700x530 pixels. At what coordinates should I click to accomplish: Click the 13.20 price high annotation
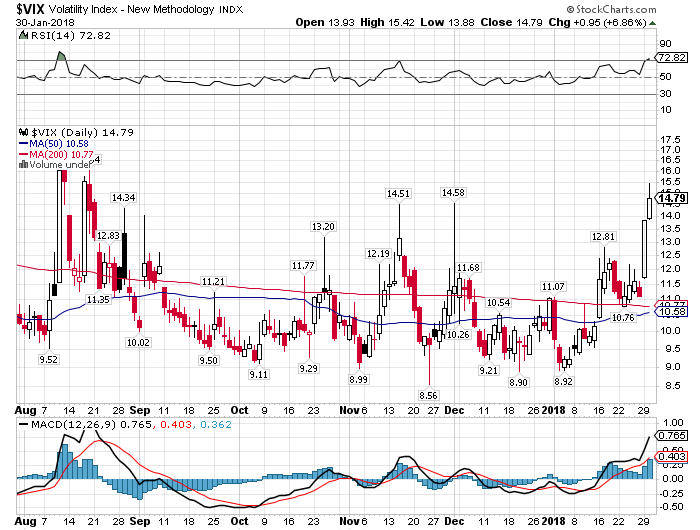click(x=323, y=226)
